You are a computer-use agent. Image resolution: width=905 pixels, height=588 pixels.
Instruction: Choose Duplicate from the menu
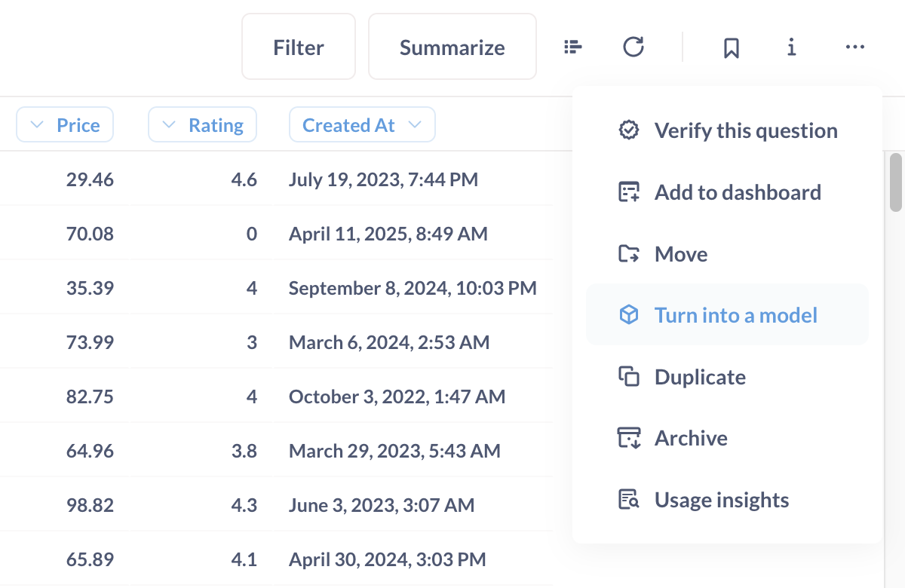click(699, 377)
